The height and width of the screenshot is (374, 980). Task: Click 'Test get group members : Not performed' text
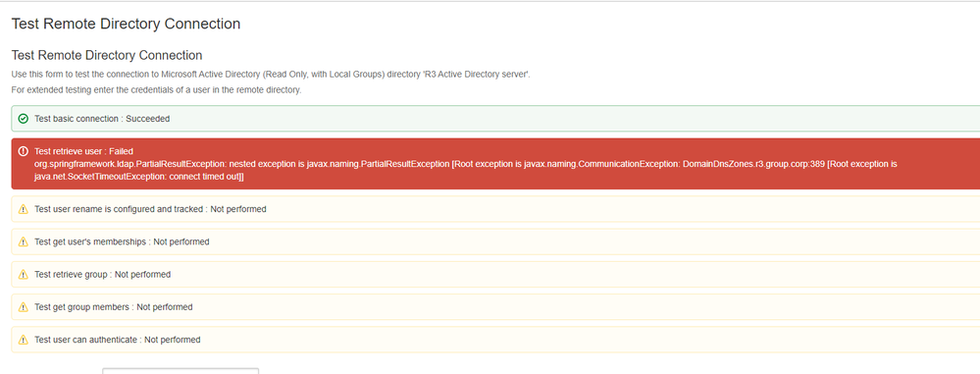[x=113, y=307]
